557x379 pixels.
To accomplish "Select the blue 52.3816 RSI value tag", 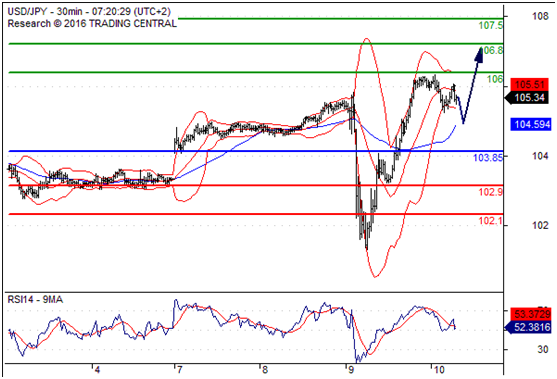I will click(528, 327).
